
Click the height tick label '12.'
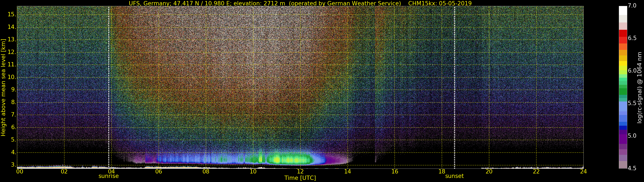[12, 52]
